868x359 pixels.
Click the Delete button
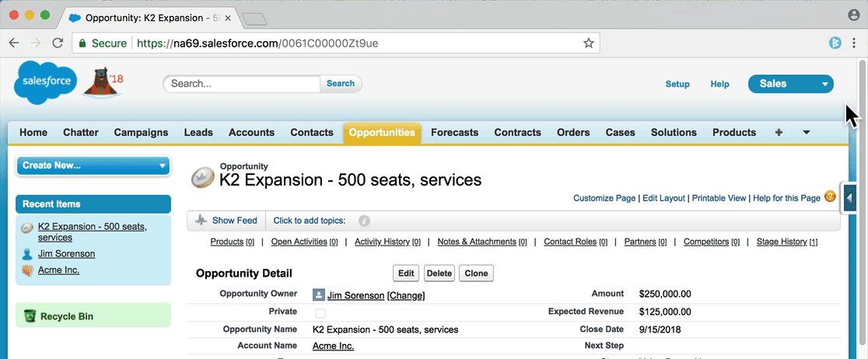point(439,274)
